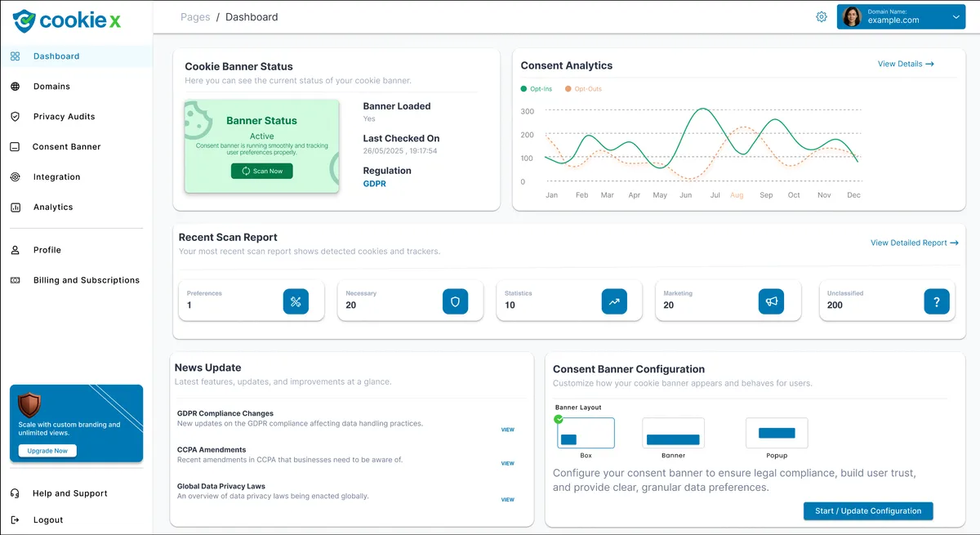
Task: Click the settings gear icon in header
Action: tap(822, 17)
